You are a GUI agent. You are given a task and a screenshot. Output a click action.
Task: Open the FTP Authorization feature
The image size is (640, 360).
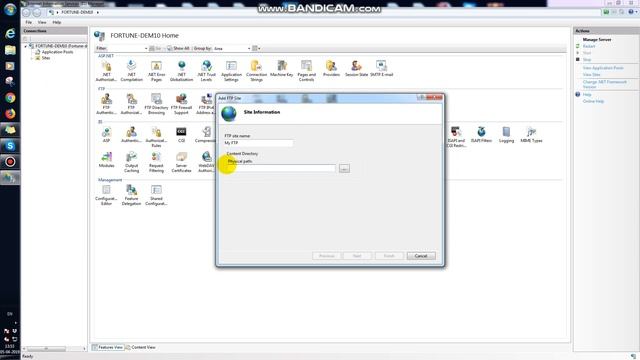coord(131,104)
